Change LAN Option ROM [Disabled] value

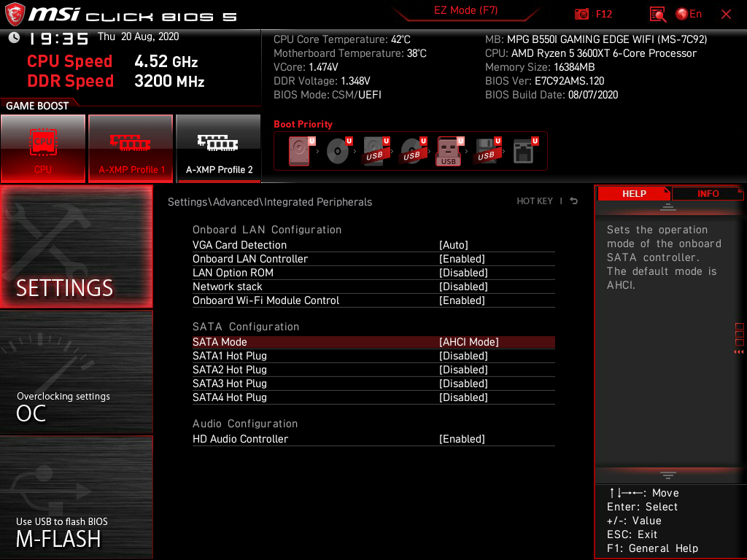tap(463, 273)
